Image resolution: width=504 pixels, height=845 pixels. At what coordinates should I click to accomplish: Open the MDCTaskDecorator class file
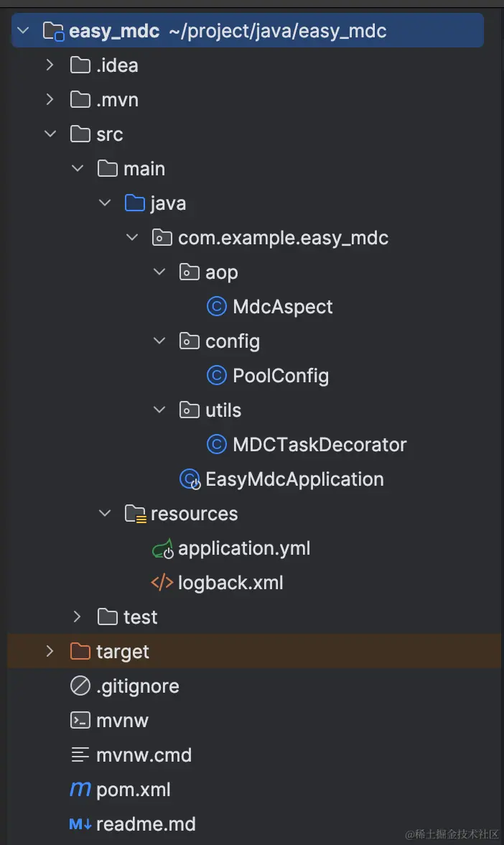(x=319, y=445)
